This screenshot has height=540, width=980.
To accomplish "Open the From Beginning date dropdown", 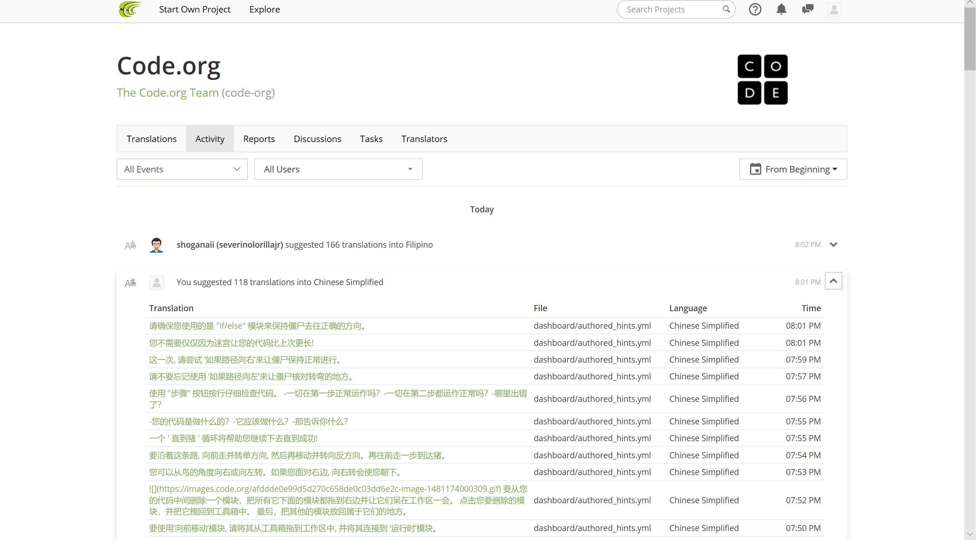I will (x=797, y=169).
